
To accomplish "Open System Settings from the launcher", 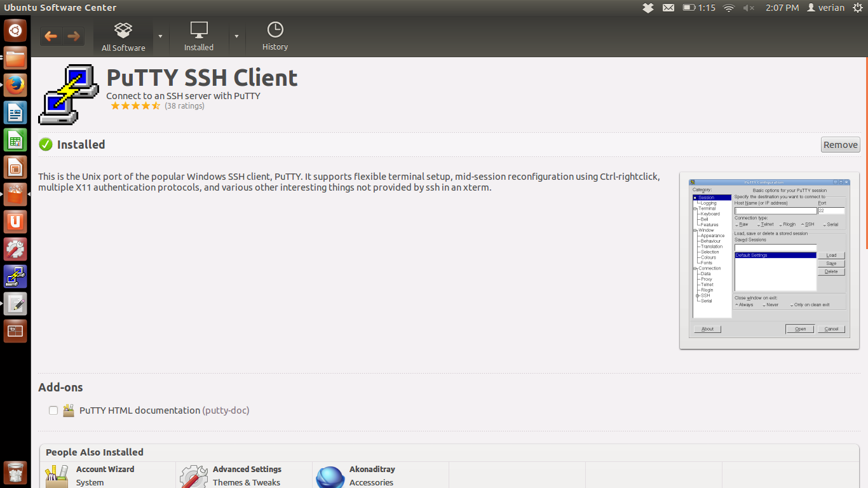I will tap(15, 249).
